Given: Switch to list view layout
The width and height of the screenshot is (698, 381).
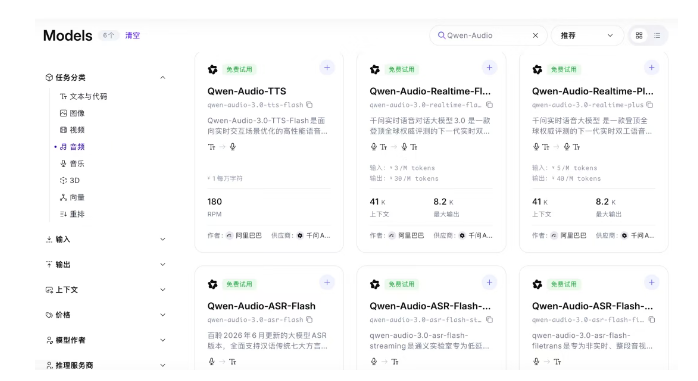Looking at the screenshot, I should click(x=657, y=36).
